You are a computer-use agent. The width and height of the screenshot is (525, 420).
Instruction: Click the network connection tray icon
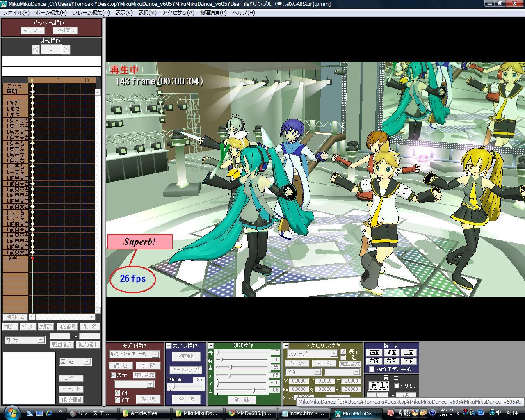point(491,413)
